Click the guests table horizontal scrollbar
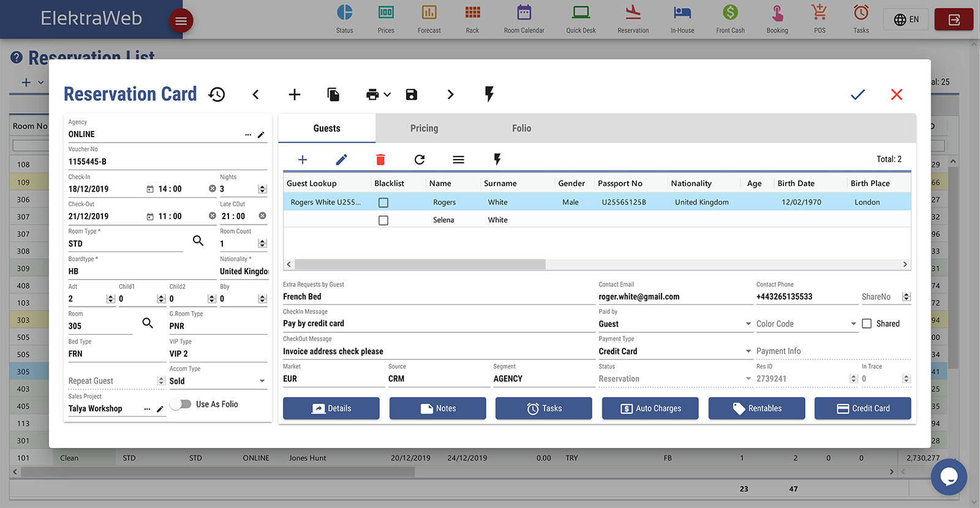The image size is (980, 508). [420, 264]
